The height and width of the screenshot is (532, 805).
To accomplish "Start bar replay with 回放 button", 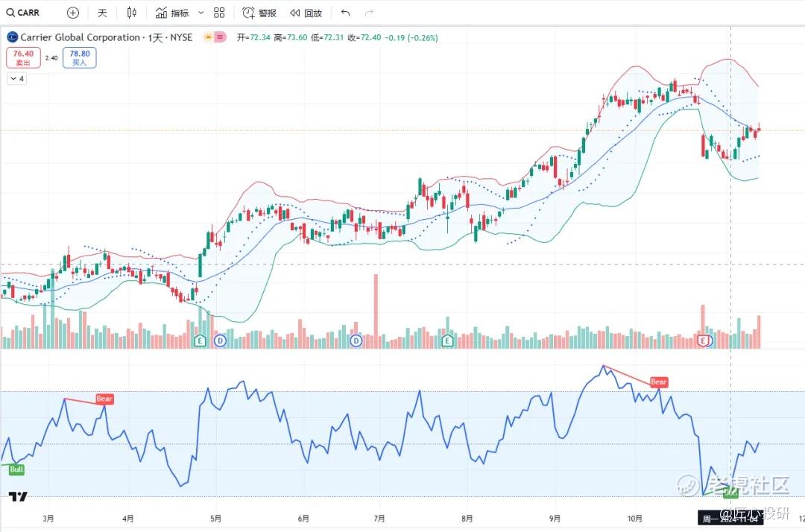I will coord(306,13).
